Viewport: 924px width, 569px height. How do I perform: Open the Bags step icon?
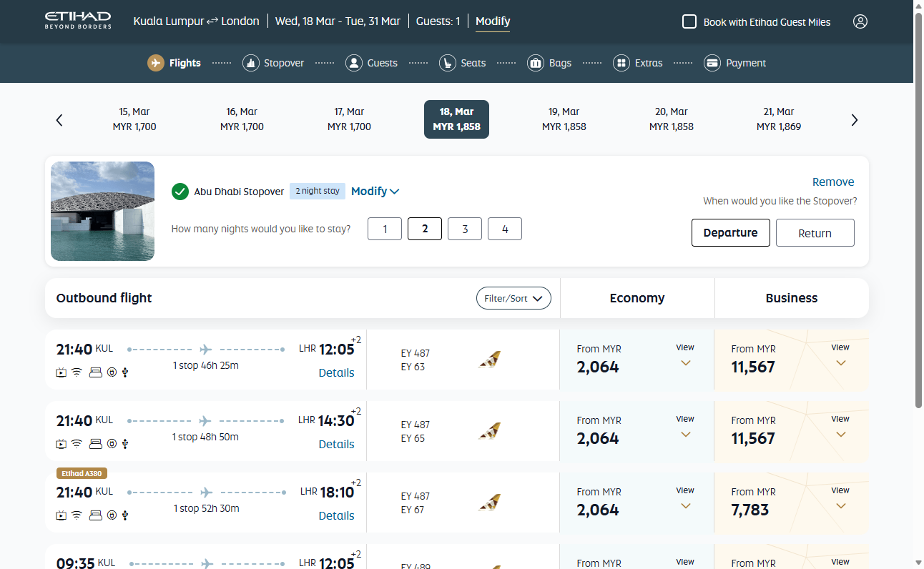pos(535,63)
